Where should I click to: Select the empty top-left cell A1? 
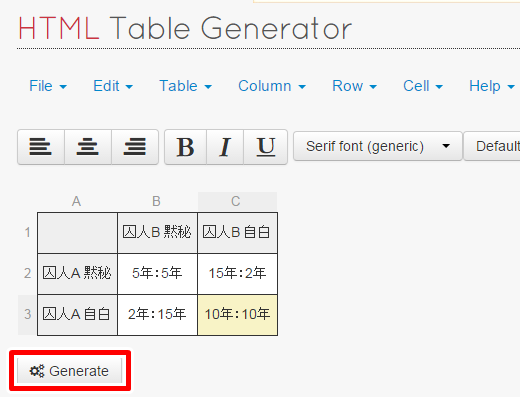coord(77,233)
